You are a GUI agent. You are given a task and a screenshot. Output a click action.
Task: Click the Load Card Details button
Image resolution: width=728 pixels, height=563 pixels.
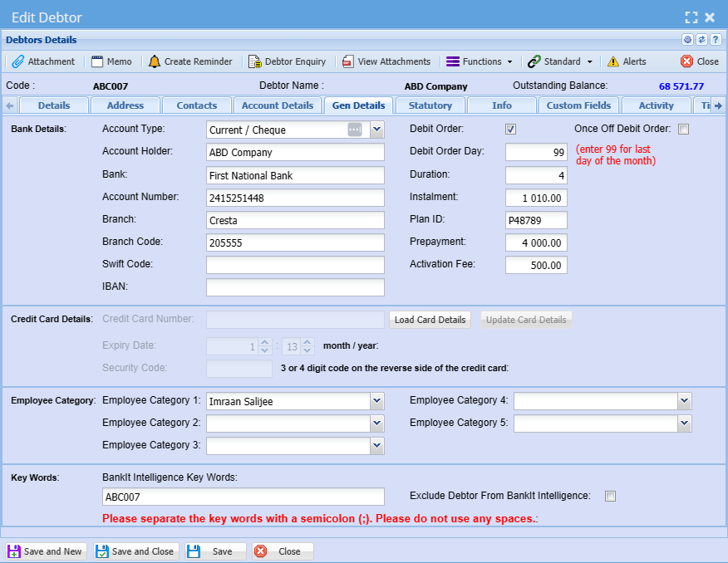(430, 320)
